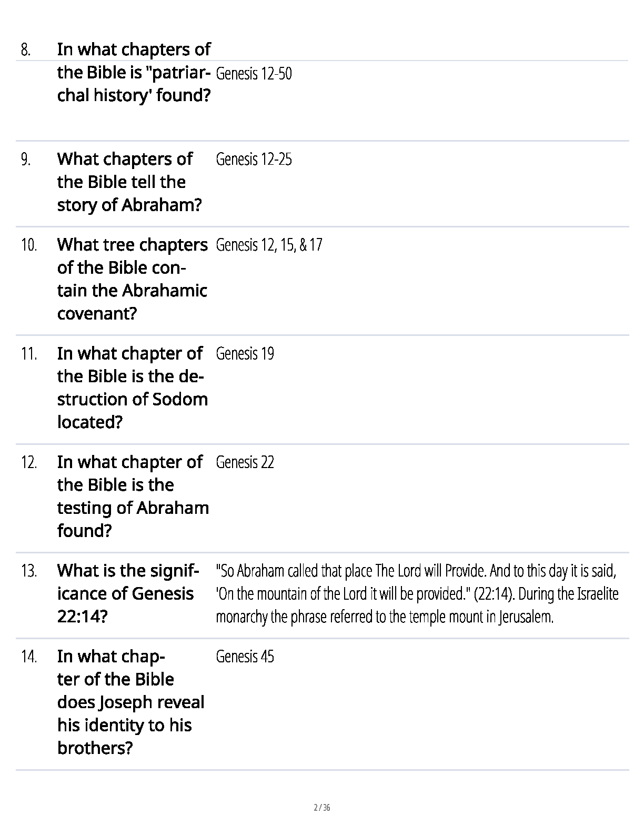The height and width of the screenshot is (834, 644).
Task: Select the Joseph reveals identity question
Action: pos(130,702)
